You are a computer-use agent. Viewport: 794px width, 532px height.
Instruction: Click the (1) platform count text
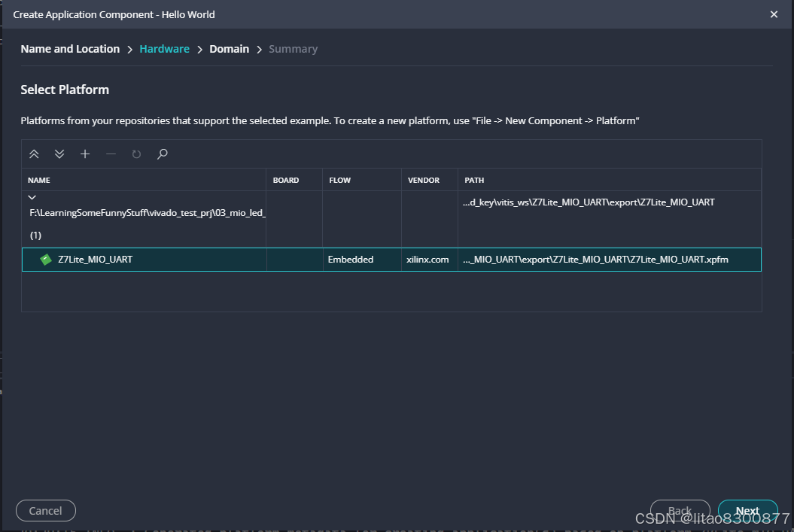tap(35, 236)
